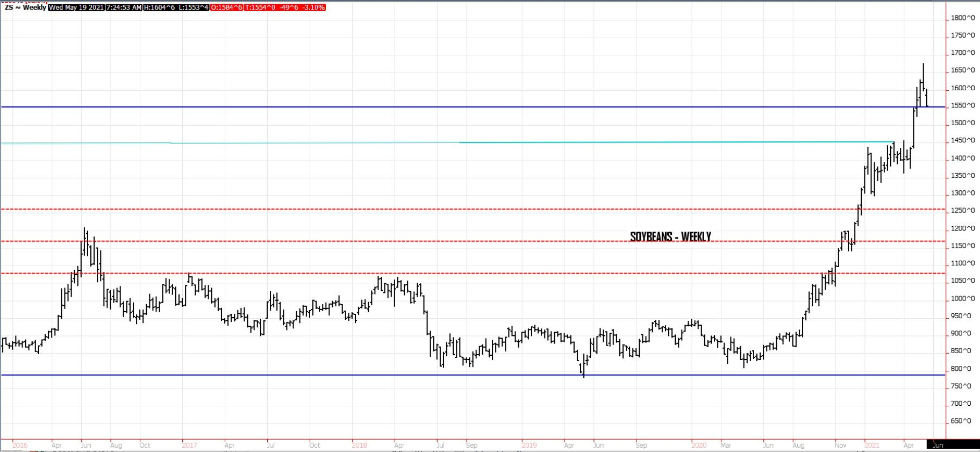Select the 1100^0 price axis label

click(x=963, y=263)
